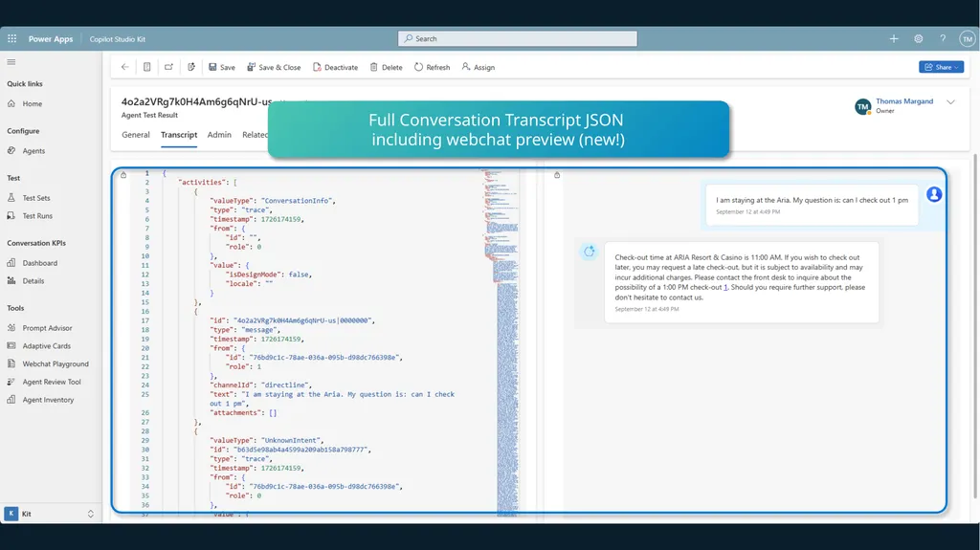Click the Home icon in sidebar
The width and height of the screenshot is (980, 550).
pyautogui.click(x=11, y=103)
